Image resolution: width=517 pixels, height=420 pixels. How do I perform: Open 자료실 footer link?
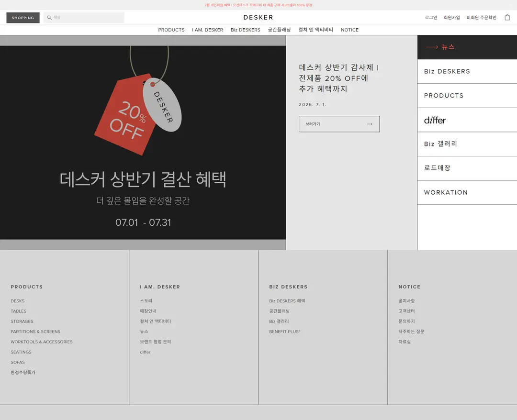tap(405, 342)
